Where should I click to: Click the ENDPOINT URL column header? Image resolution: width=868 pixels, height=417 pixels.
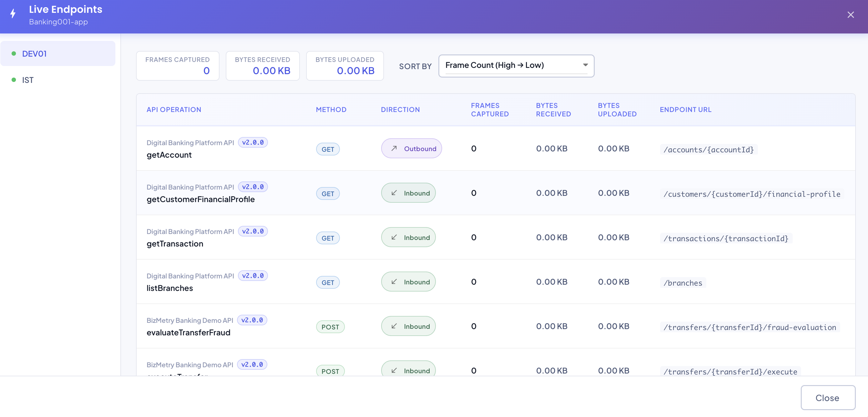[685, 109]
